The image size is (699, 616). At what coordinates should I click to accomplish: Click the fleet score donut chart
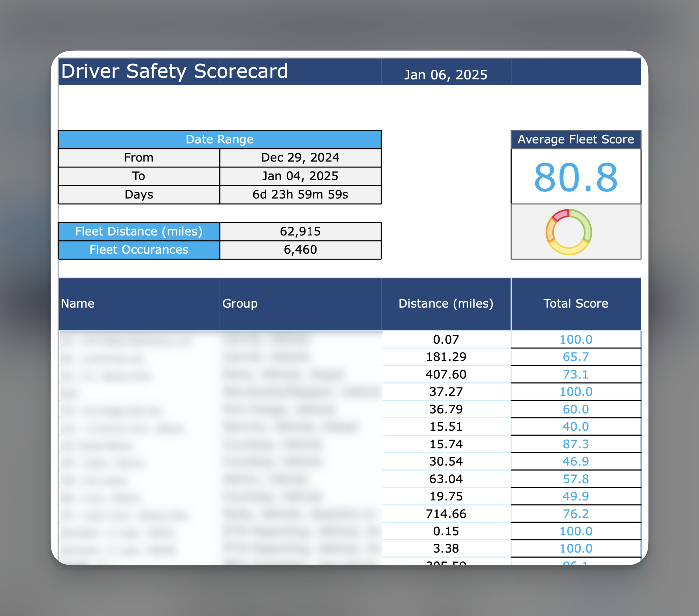point(568,232)
